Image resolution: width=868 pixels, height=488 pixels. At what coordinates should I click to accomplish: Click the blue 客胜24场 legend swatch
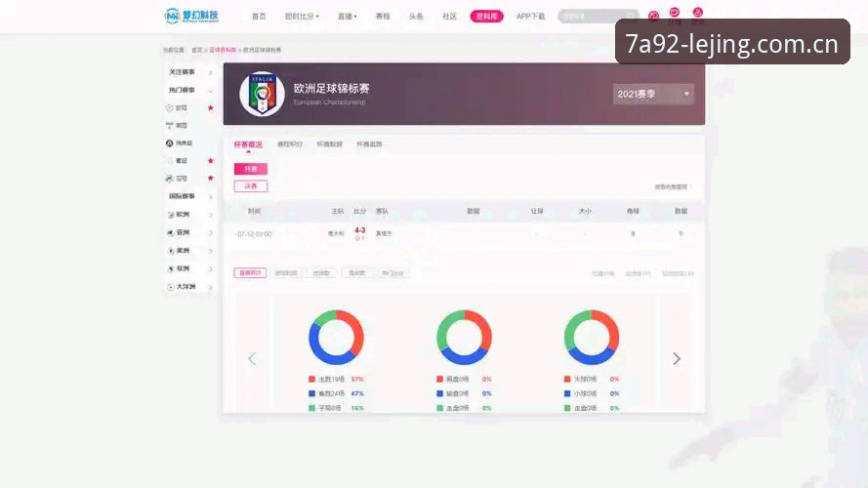[x=311, y=393]
